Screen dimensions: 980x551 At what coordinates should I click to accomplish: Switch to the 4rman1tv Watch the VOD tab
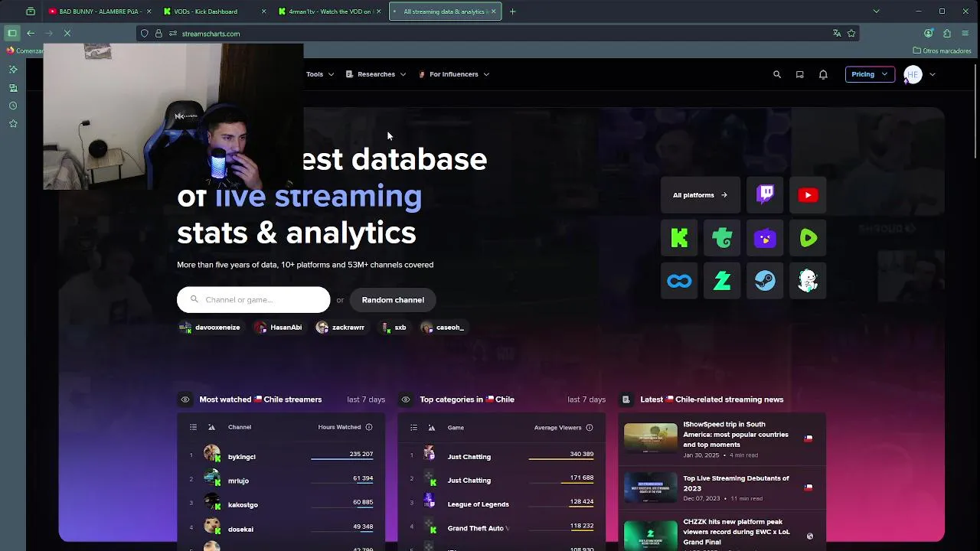pos(330,11)
